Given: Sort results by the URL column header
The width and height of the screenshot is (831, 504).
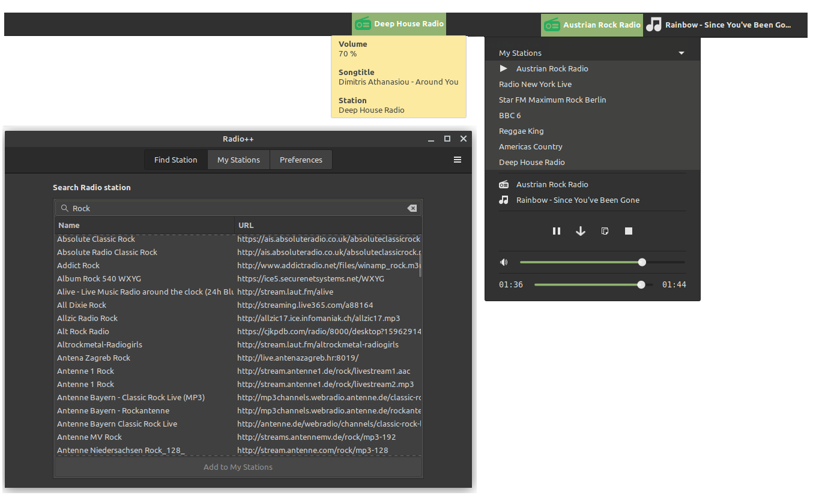Looking at the screenshot, I should (x=328, y=225).
